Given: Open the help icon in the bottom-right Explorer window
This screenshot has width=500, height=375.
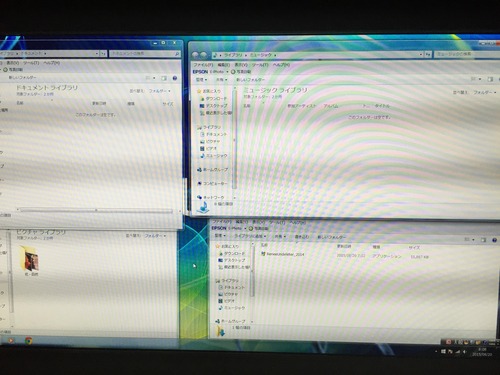Looking at the screenshot, I should tap(494, 240).
